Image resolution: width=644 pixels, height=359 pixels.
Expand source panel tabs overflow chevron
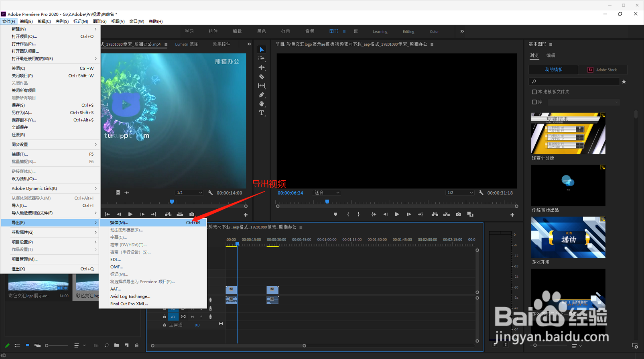pos(249,44)
